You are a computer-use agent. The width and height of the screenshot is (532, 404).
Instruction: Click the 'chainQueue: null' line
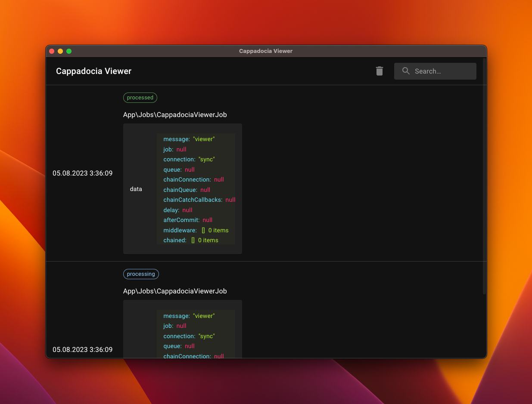point(187,190)
